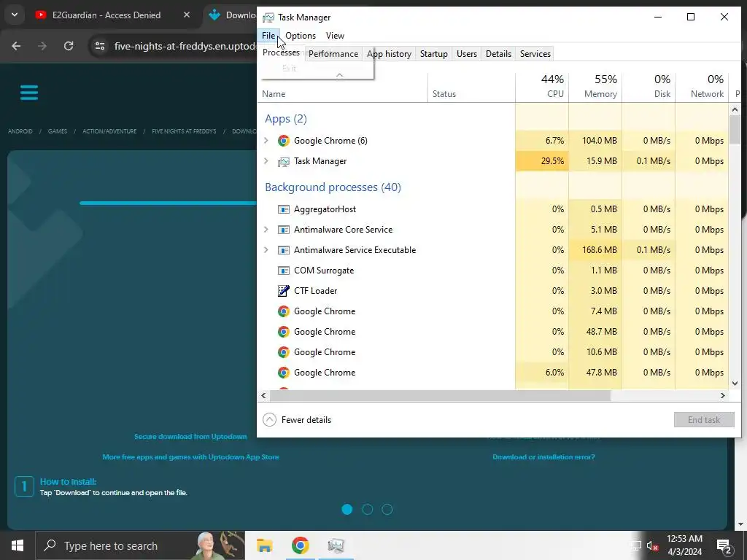This screenshot has height=560, width=747.
Task: Open the Options menu in Task Manager
Action: 300,36
